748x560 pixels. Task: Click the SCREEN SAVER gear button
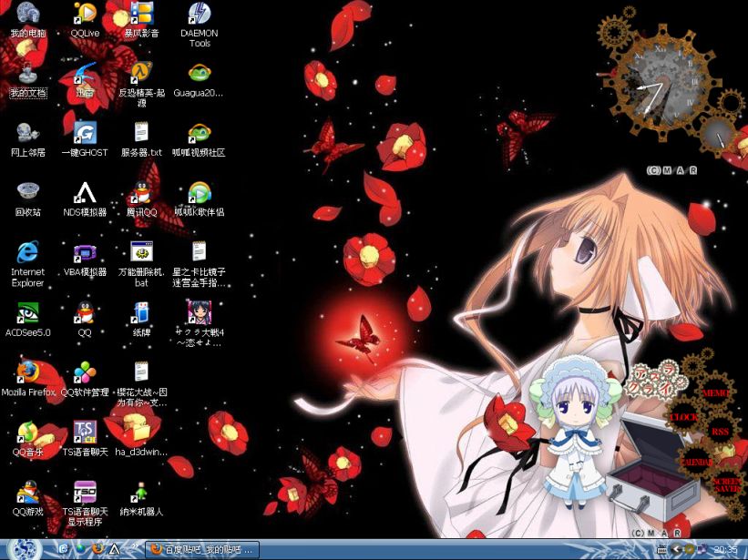726,485
